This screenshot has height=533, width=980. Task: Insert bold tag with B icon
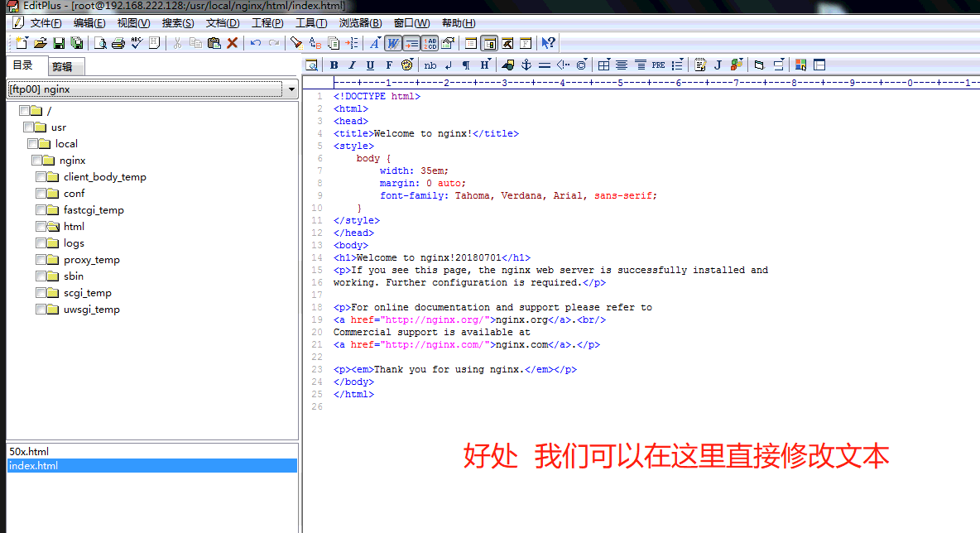(x=334, y=65)
